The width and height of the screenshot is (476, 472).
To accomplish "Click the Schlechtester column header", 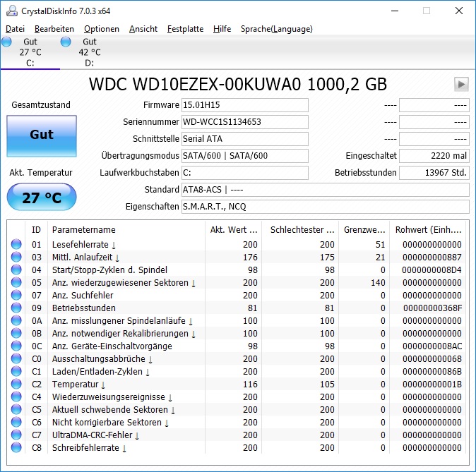I will 301,229.
